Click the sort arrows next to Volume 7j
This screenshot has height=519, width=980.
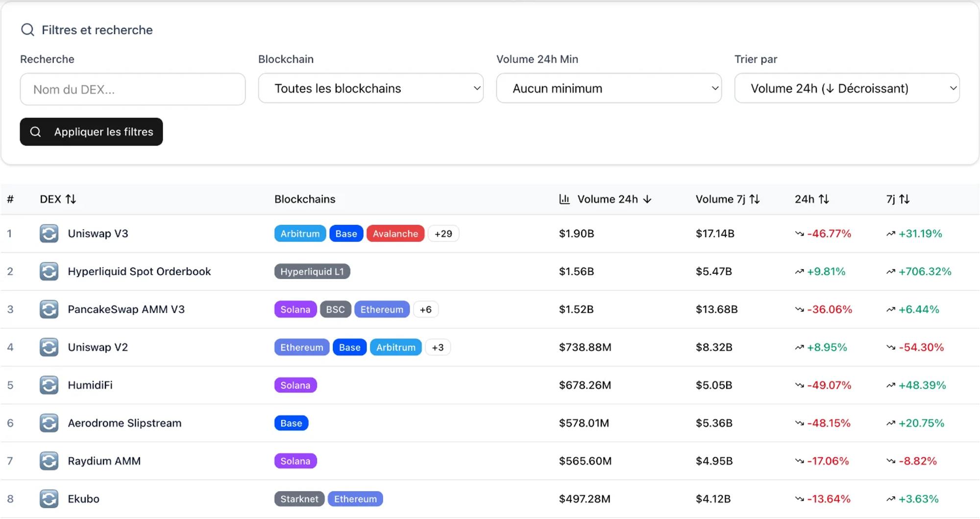755,199
